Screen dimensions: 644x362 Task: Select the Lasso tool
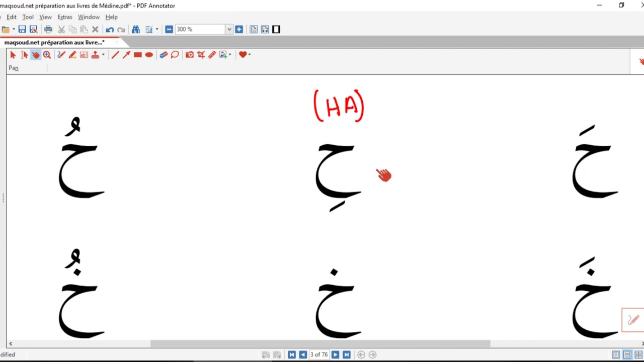pos(175,54)
